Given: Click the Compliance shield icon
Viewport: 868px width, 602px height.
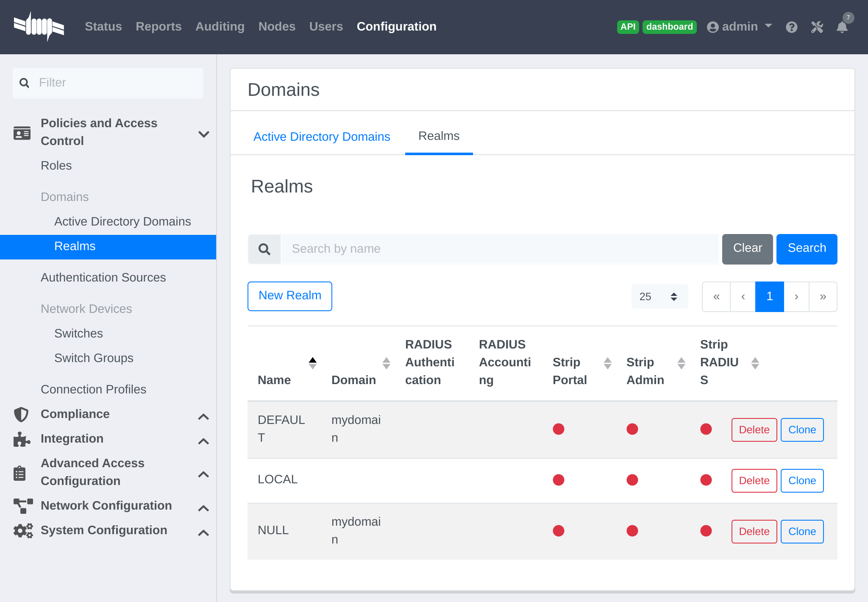Looking at the screenshot, I should pos(21,414).
